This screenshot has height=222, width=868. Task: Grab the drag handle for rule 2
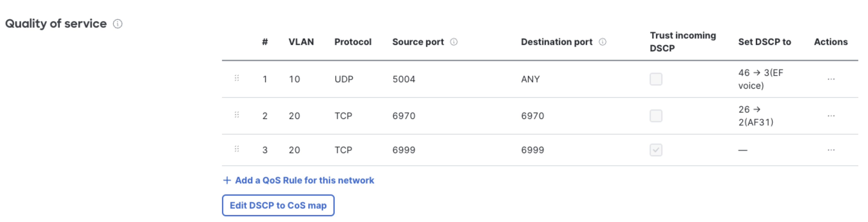237,115
